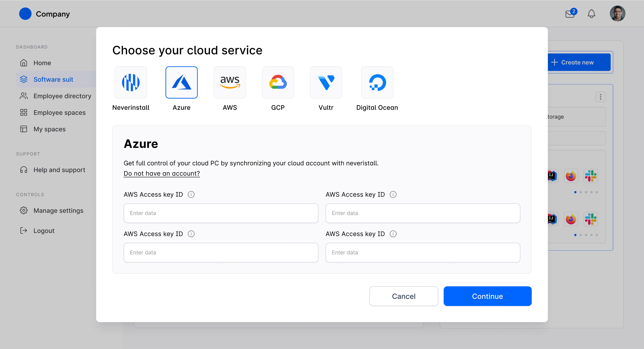Pick the AWS cloud service tile
The image size is (644, 349).
[x=230, y=83]
